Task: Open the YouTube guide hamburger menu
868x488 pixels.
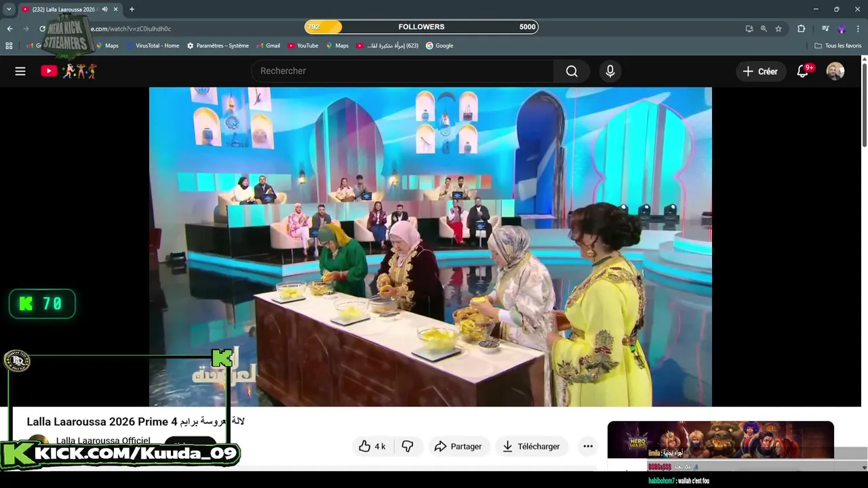Action: pos(20,71)
